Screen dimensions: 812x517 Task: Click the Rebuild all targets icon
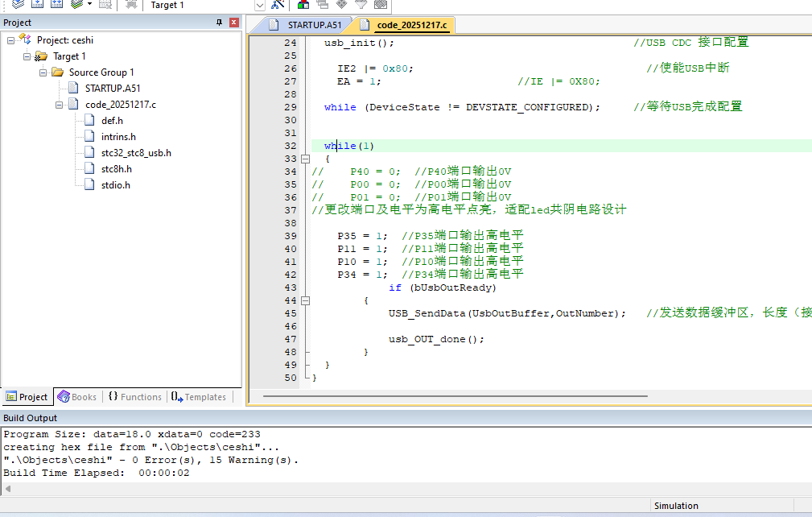coord(55,5)
